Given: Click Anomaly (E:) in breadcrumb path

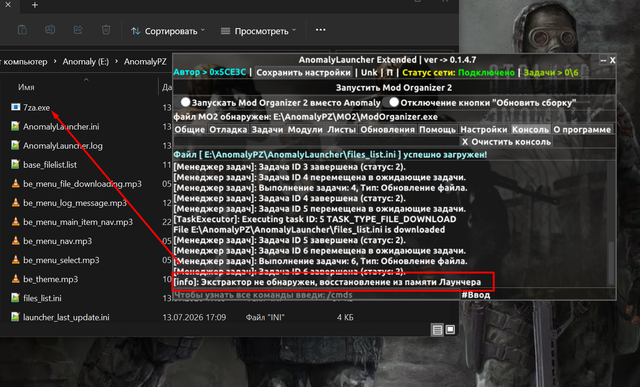Looking at the screenshot, I should click(x=86, y=62).
